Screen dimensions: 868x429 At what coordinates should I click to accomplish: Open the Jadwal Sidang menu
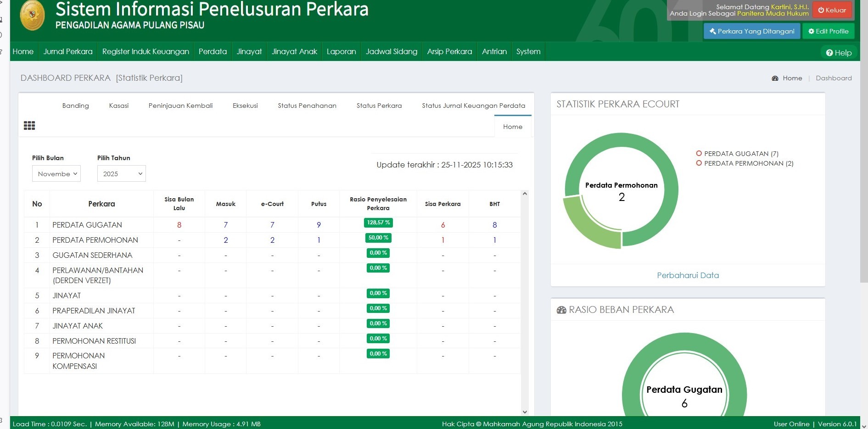[x=391, y=51]
